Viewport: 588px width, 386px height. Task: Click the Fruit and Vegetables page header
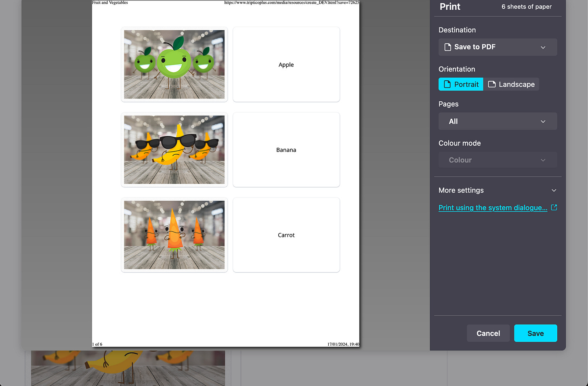pyautogui.click(x=110, y=2)
